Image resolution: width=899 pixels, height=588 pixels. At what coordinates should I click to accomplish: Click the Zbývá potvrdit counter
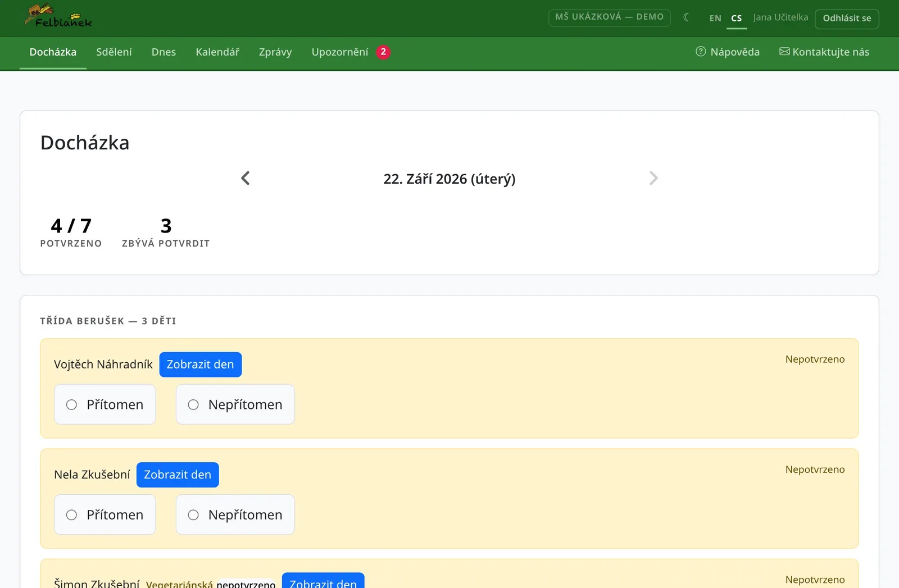point(166,233)
